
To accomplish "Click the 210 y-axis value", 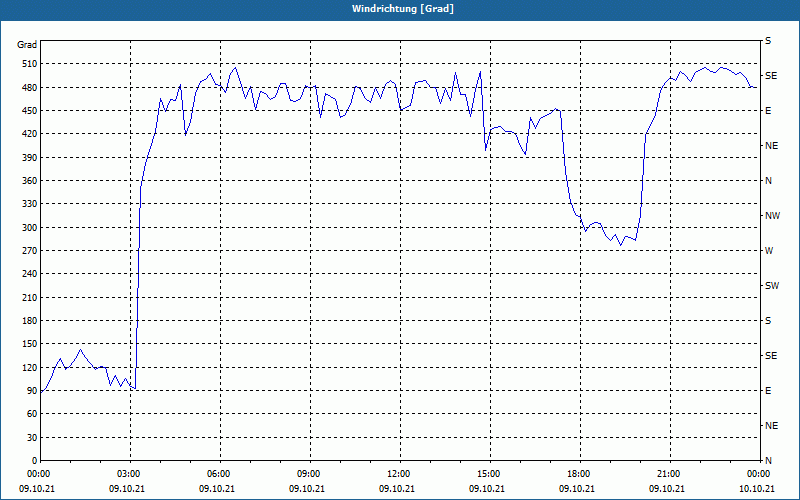I will click(30, 297).
